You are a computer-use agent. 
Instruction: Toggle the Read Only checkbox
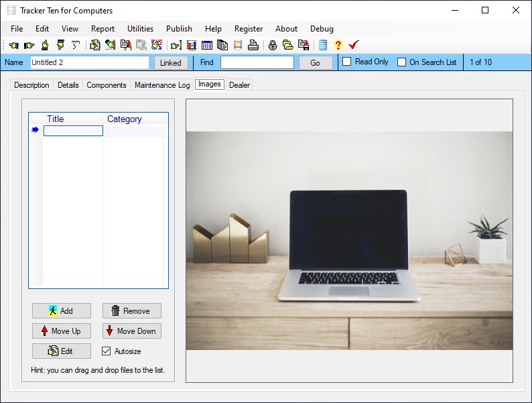(x=346, y=62)
